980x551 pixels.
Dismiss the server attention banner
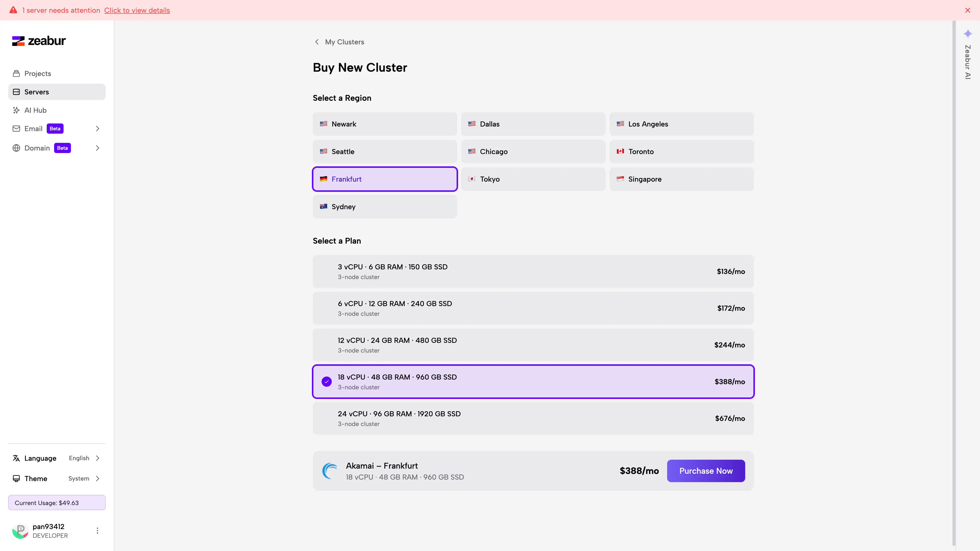pyautogui.click(x=967, y=10)
